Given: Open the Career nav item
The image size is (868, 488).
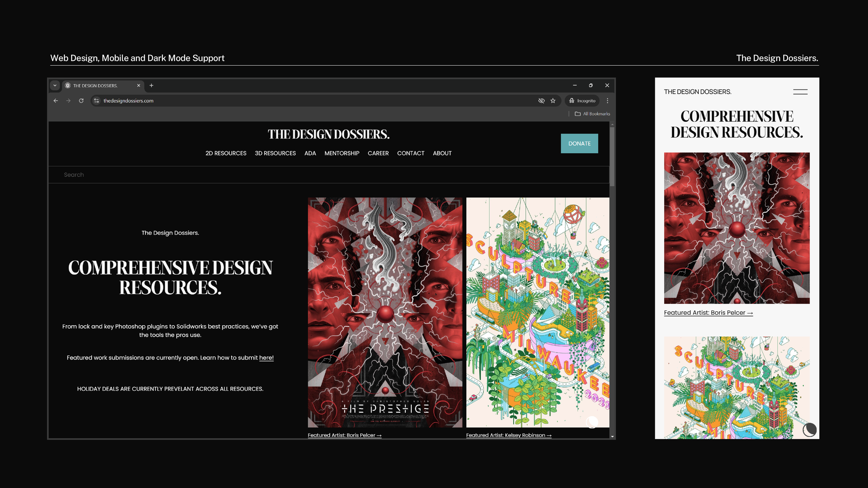Looking at the screenshot, I should (378, 153).
